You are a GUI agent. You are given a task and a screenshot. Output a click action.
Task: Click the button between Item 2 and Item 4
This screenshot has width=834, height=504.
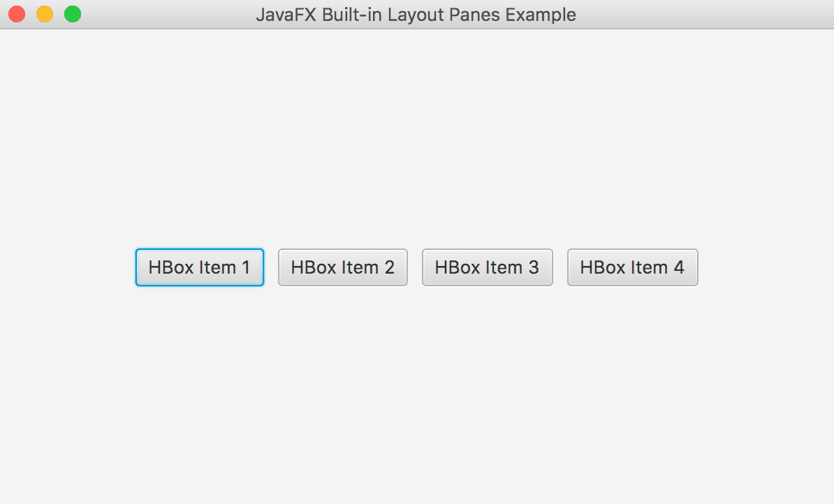[488, 267]
